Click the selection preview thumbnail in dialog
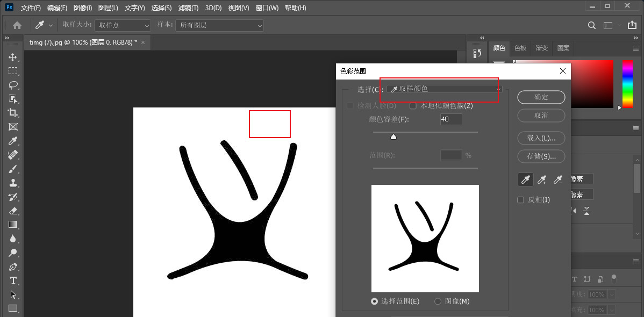This screenshot has width=644, height=317. [x=425, y=238]
